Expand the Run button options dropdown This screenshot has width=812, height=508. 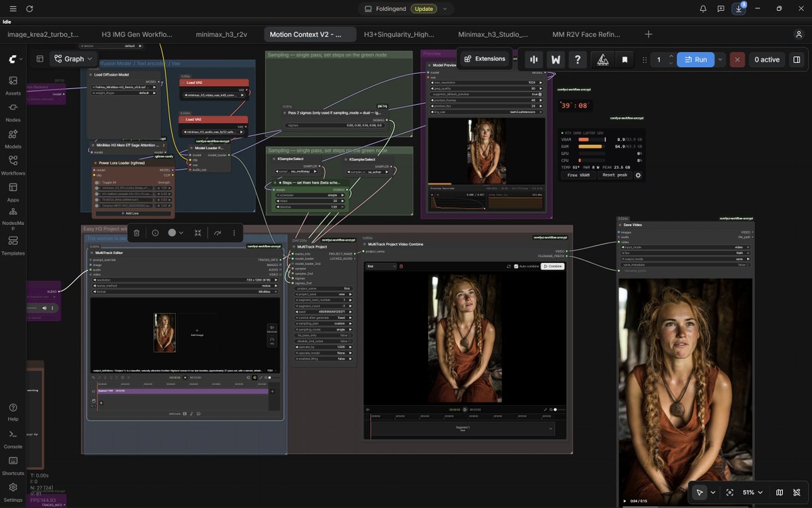(x=720, y=60)
